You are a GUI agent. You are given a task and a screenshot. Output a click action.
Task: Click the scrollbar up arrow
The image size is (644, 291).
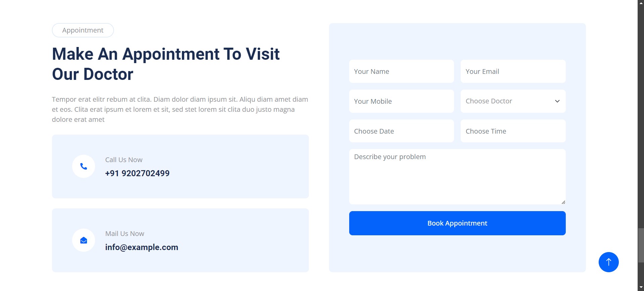coord(641,3)
